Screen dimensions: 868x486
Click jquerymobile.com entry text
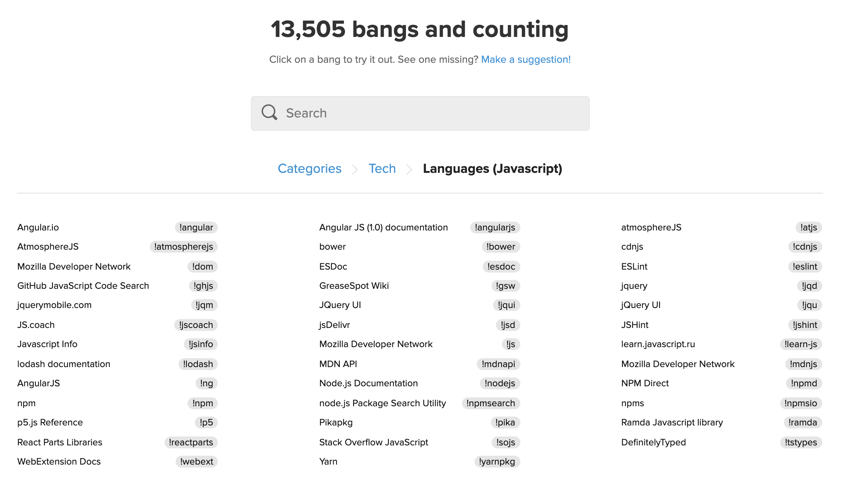[54, 305]
